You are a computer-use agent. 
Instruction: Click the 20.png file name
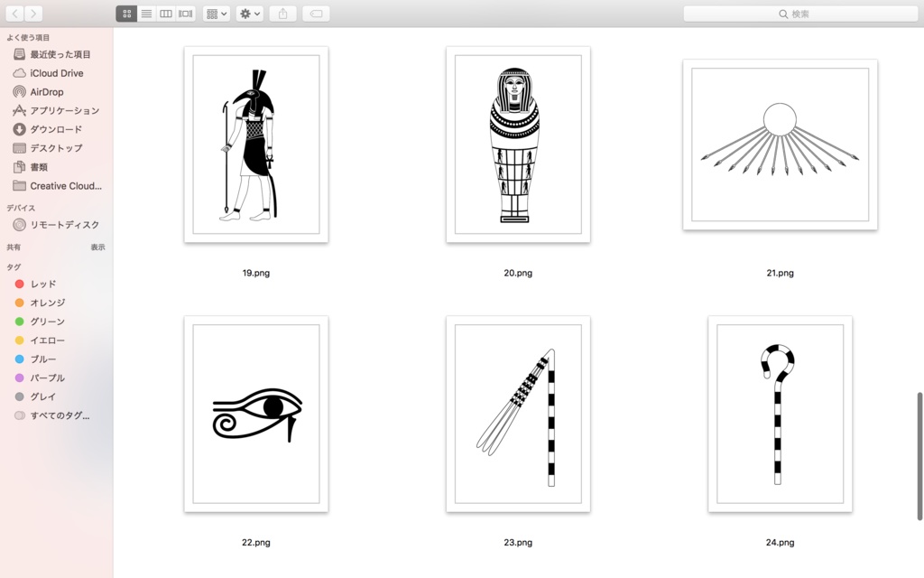coord(518,273)
